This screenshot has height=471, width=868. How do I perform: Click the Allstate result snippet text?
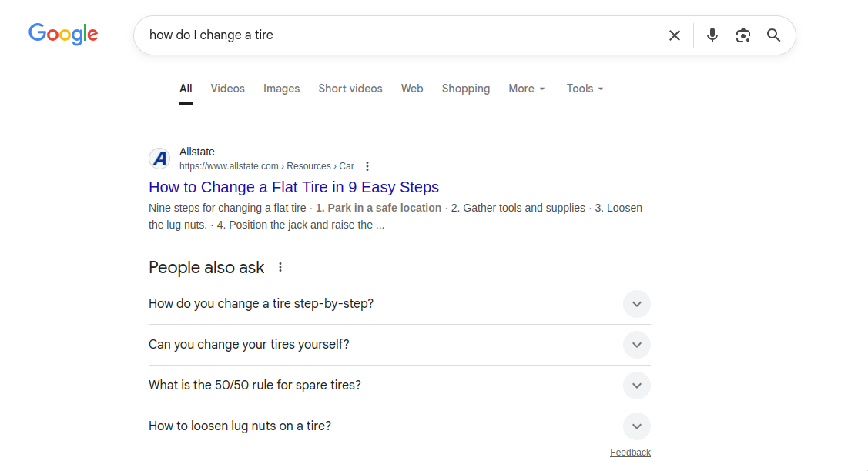pos(395,216)
